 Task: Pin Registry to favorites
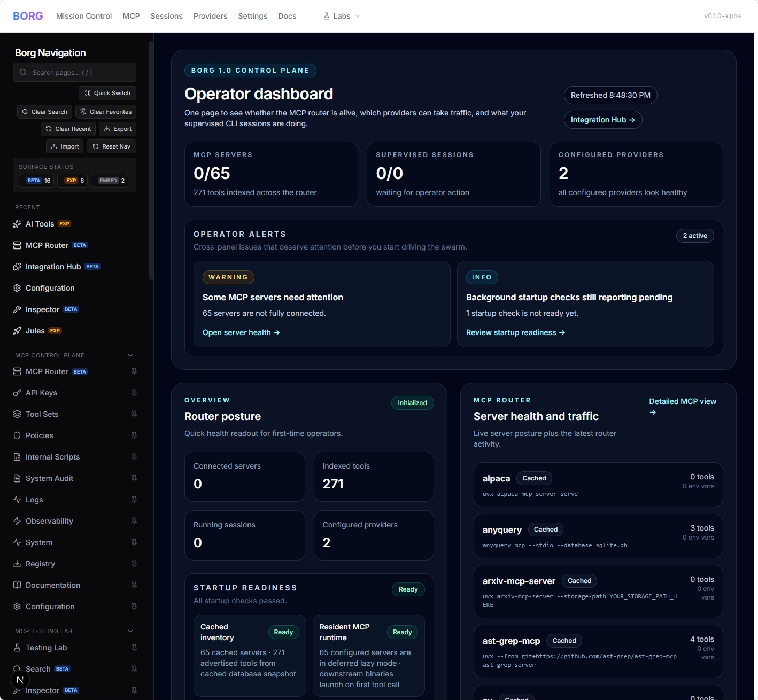[134, 564]
